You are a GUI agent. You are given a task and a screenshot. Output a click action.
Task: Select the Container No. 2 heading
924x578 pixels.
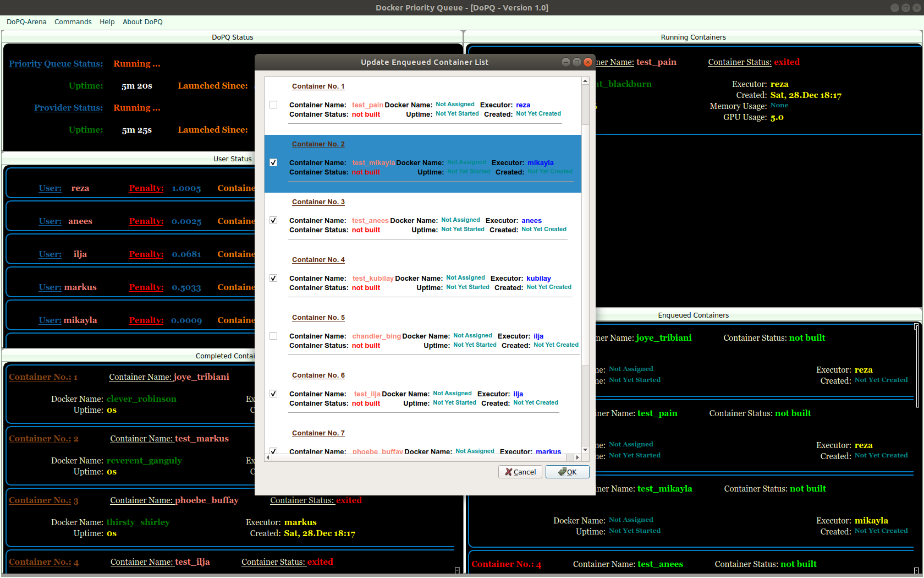318,144
